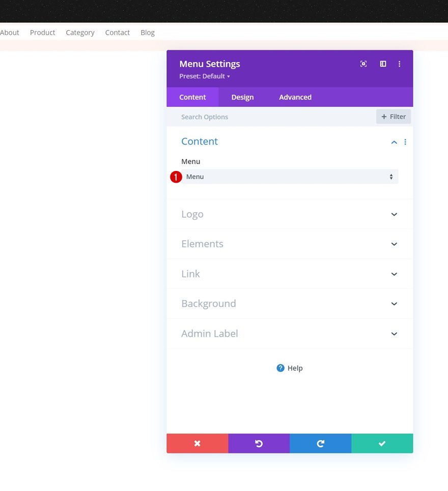Switch to the Design tab

242,97
